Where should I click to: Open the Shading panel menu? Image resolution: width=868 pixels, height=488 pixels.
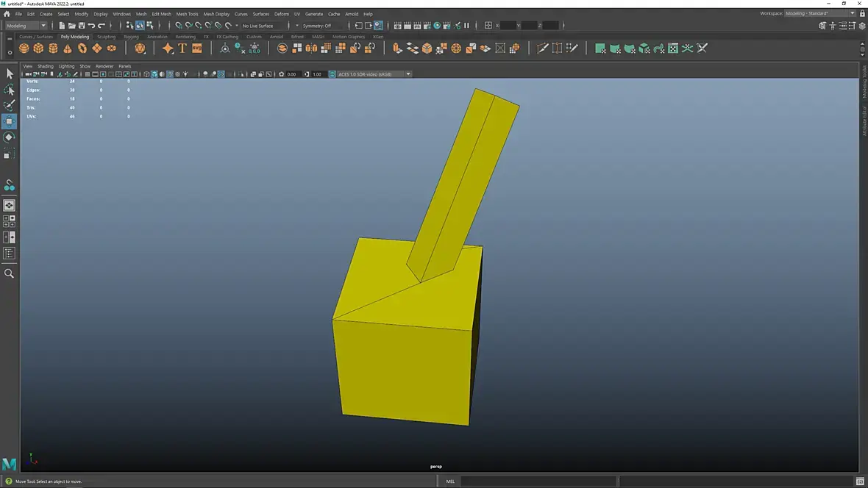pyautogui.click(x=46, y=66)
